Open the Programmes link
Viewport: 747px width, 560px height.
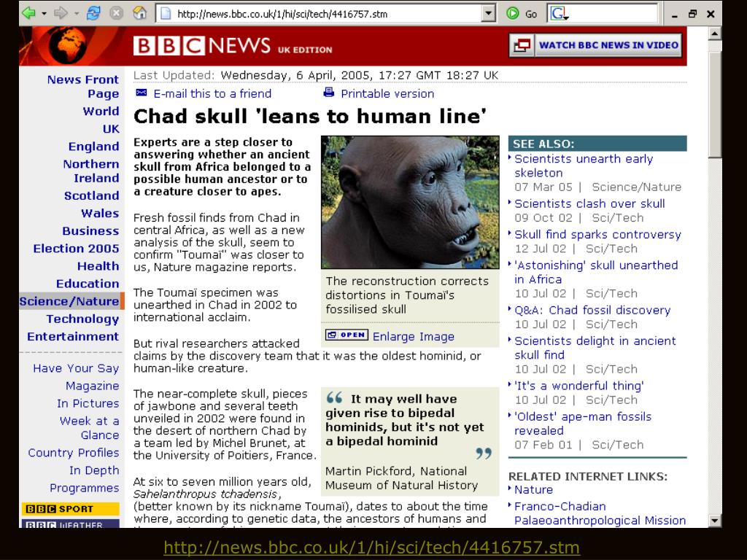point(85,488)
